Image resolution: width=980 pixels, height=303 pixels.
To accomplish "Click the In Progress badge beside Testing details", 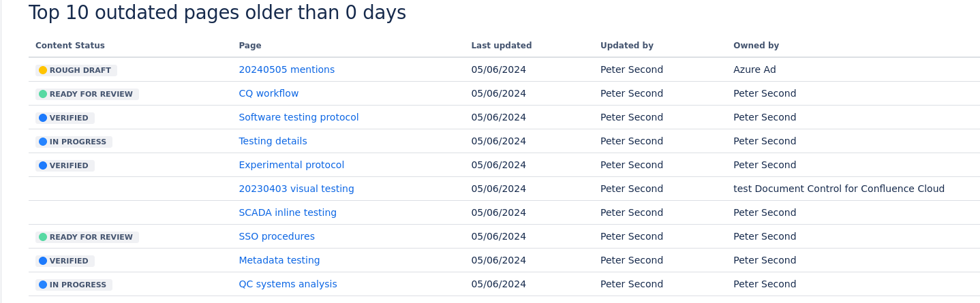I will [x=74, y=142].
